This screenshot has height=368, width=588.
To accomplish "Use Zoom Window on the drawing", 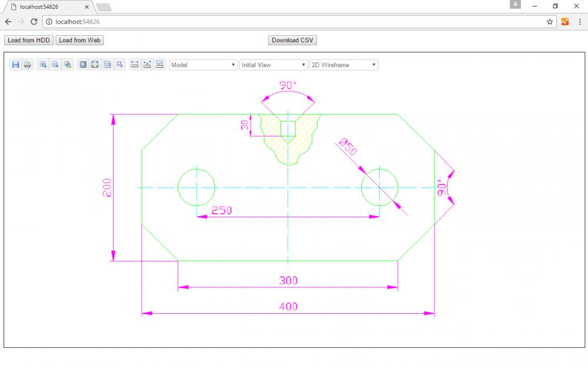I will [82, 65].
